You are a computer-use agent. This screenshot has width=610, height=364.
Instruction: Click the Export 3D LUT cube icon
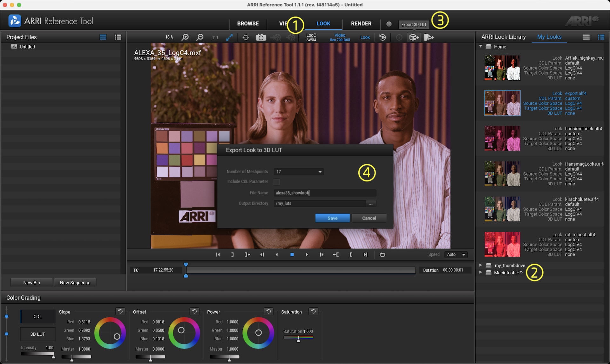pos(414,37)
